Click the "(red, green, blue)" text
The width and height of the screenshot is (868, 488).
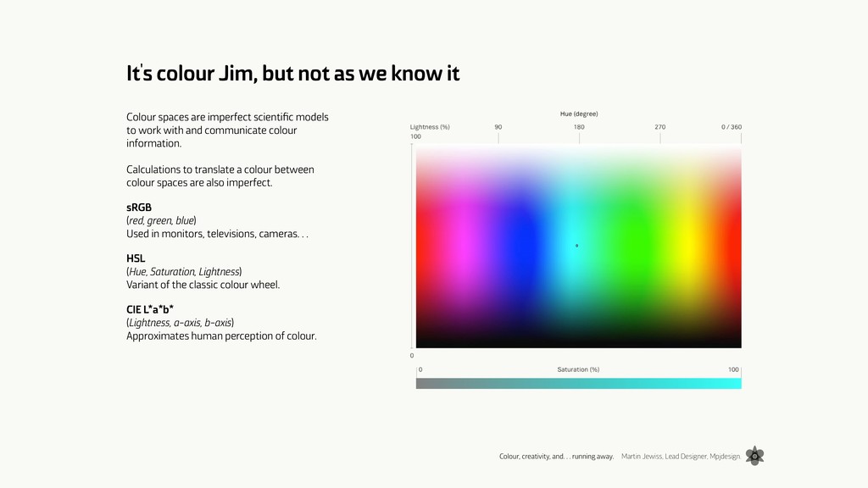click(x=161, y=221)
